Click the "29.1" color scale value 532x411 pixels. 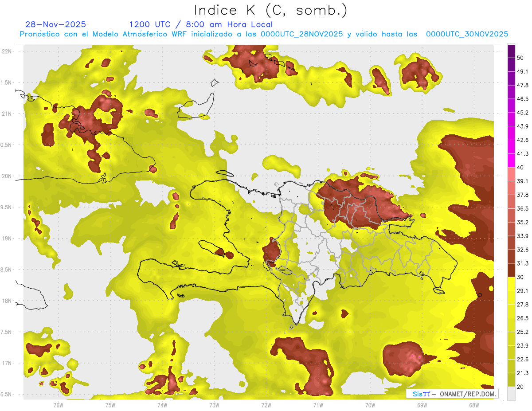click(523, 291)
